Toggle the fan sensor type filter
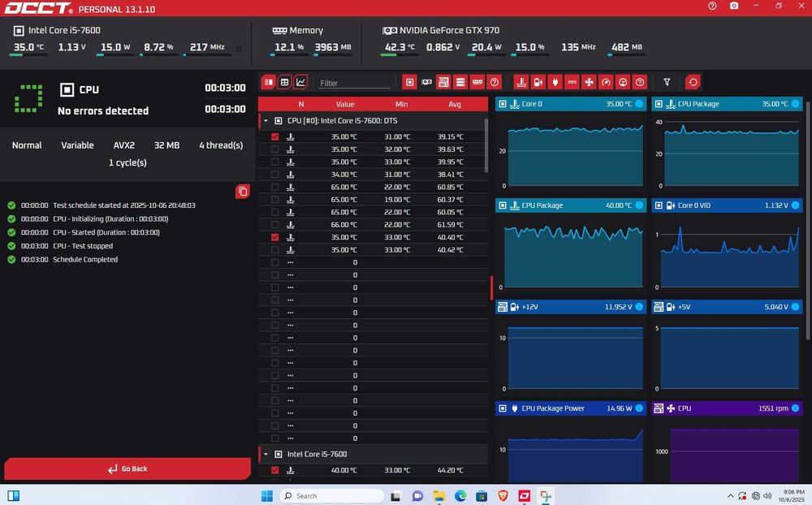The image size is (812, 505). click(589, 82)
